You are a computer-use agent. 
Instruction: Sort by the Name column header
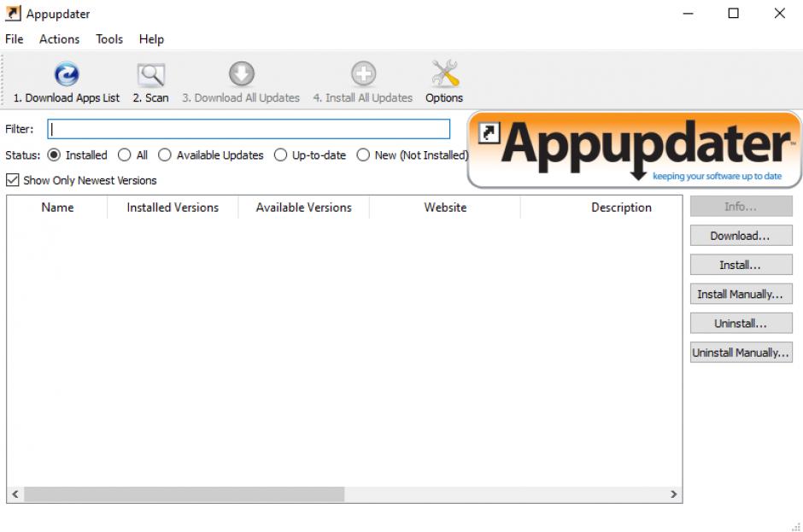[x=57, y=208]
